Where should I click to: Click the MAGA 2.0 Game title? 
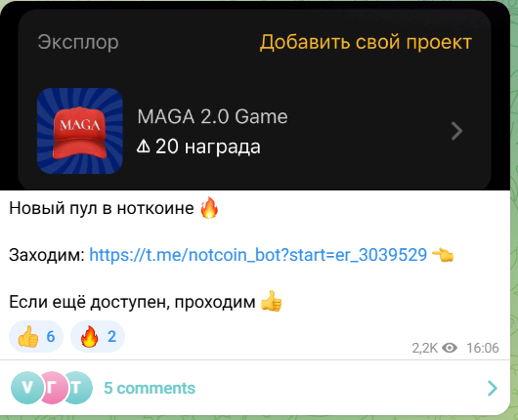click(x=212, y=116)
